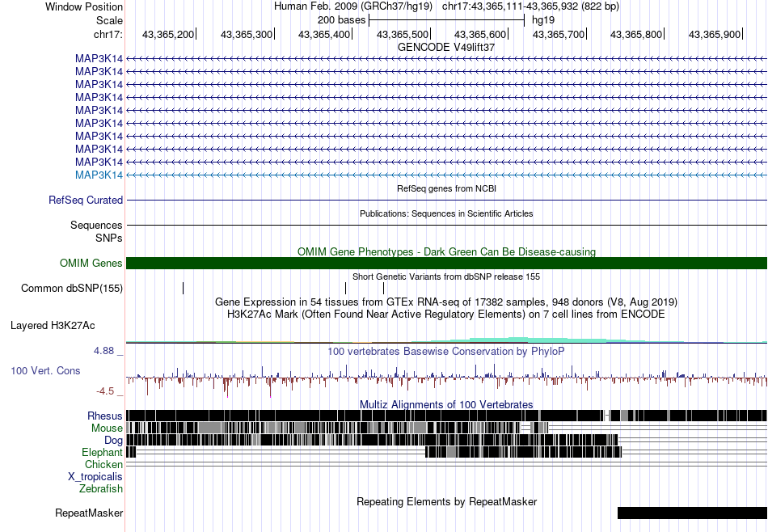Image resolution: width=768 pixels, height=532 pixels.
Task: Click the 100 Vert. Cons track label
Action: click(x=45, y=371)
